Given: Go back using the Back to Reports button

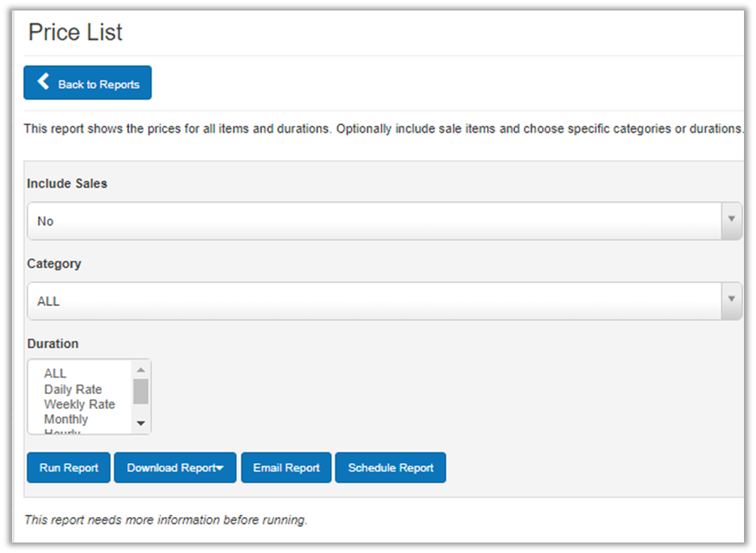Looking at the screenshot, I should click(x=87, y=83).
